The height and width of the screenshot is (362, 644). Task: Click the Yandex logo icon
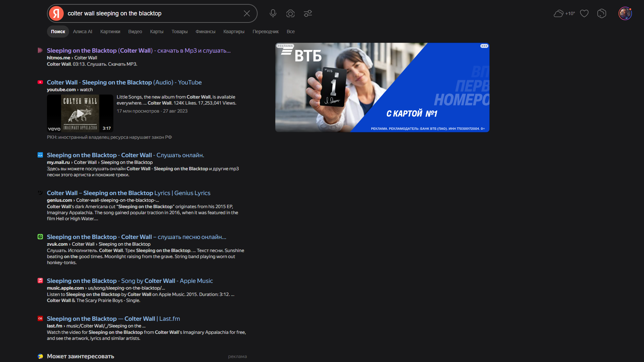pos(56,13)
